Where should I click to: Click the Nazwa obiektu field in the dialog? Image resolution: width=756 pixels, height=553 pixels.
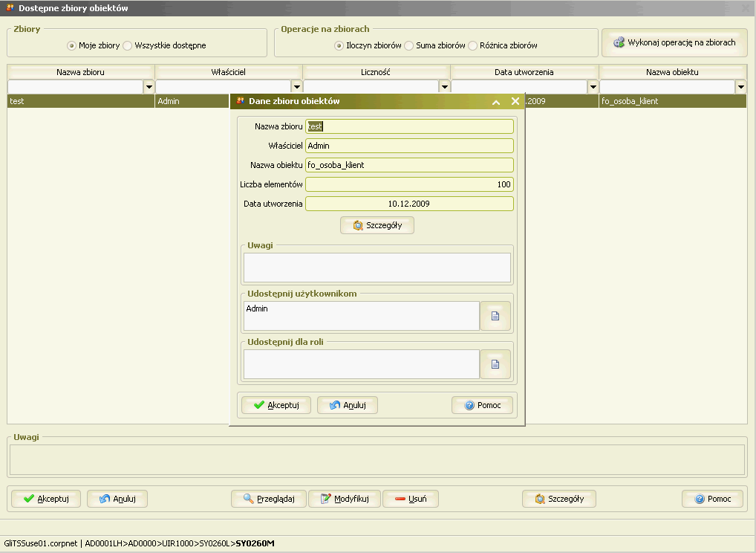pos(409,165)
